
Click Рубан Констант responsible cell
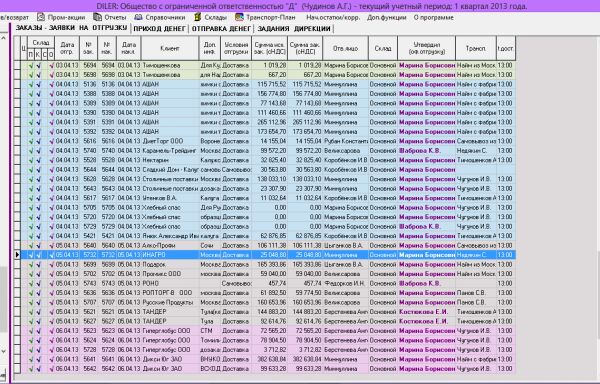346,141
